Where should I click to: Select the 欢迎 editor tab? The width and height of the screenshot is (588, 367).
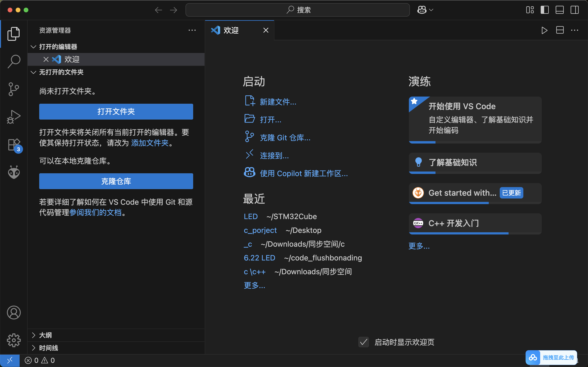240,30
